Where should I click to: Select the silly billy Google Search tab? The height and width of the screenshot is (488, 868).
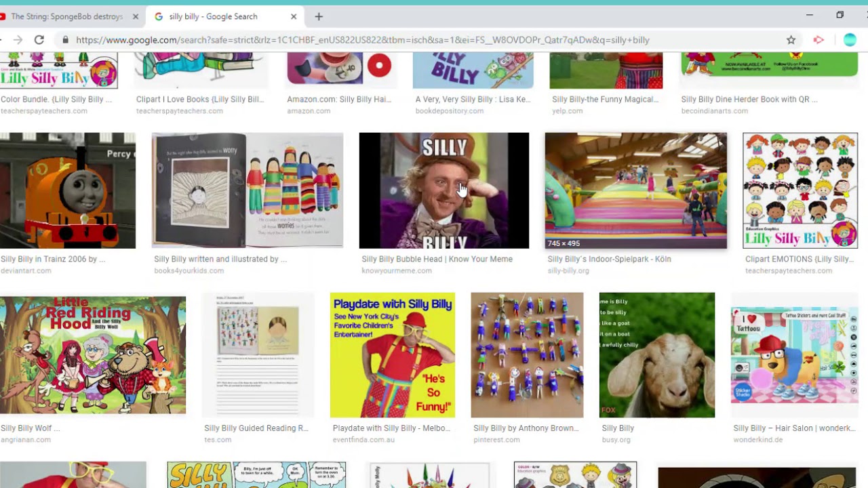224,16
